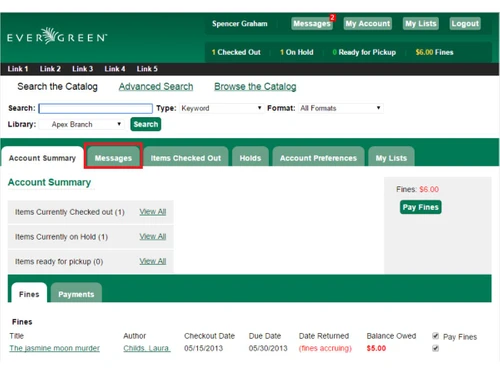Go to Advanced Search
500x375 pixels.
coord(156,87)
